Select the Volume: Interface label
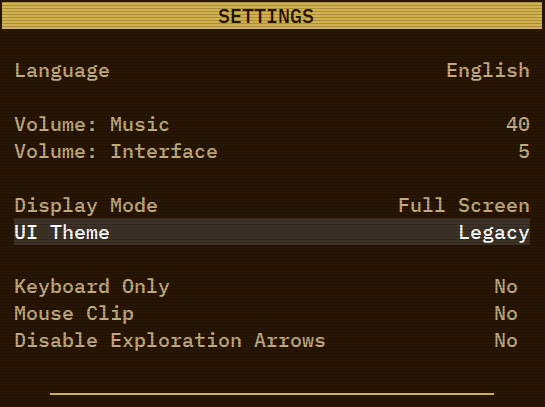 tap(116, 152)
